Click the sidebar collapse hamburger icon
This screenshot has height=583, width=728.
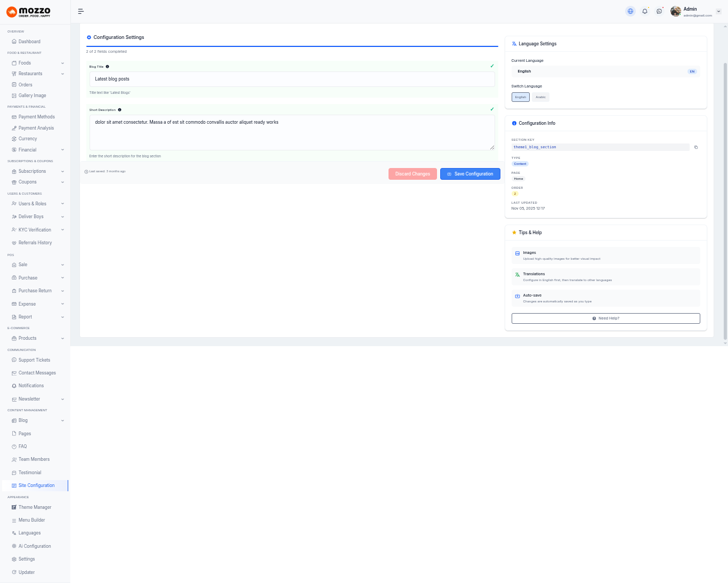[81, 11]
